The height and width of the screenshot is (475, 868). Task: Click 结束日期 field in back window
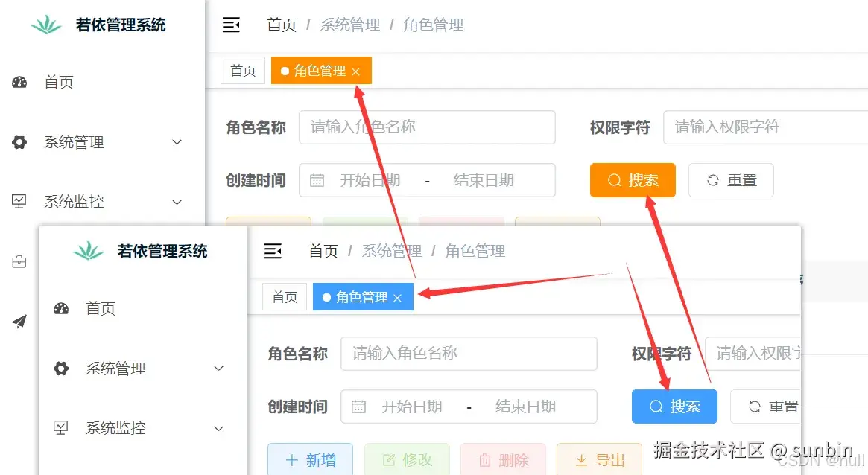(484, 180)
